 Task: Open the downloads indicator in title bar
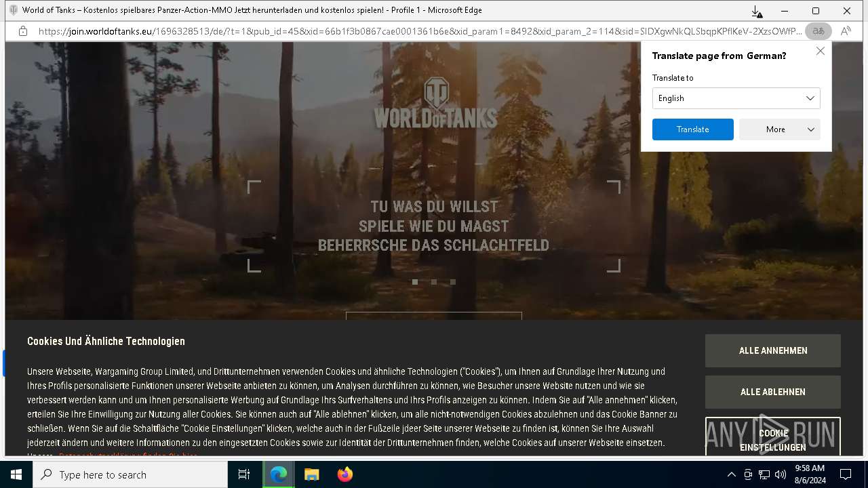tap(757, 12)
